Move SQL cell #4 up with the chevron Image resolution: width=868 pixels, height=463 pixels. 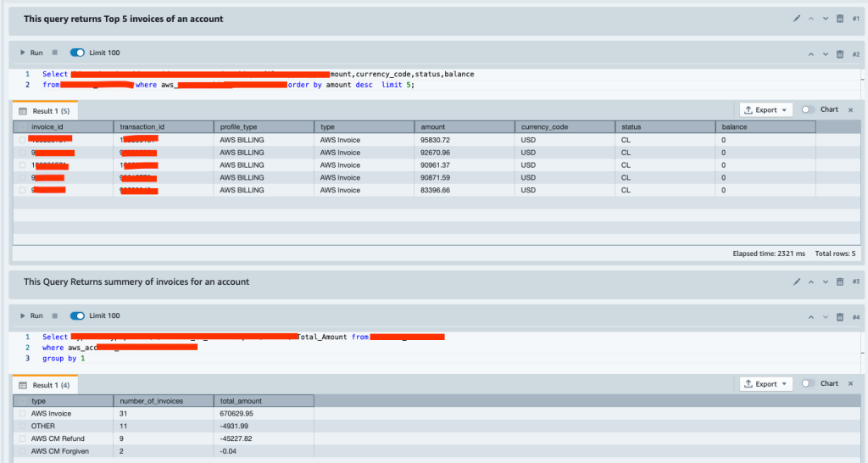(x=811, y=317)
